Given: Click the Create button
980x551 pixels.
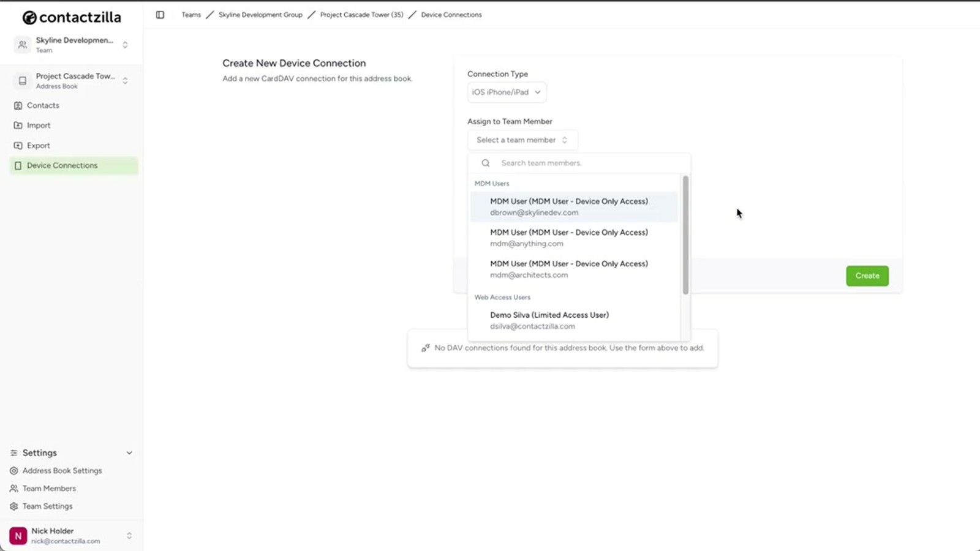Looking at the screenshot, I should click(x=867, y=275).
